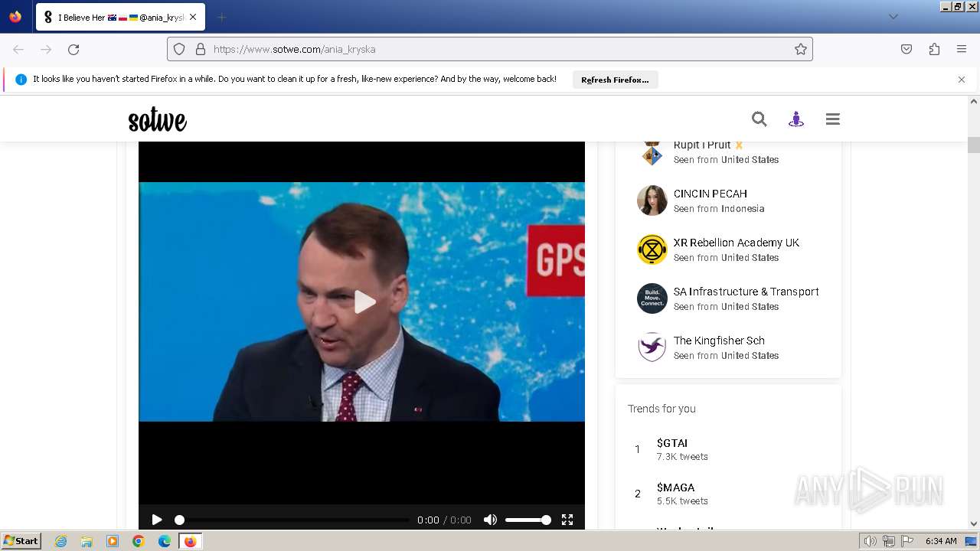Open the purple profile icon in header
This screenshot has width=980, height=551.
point(796,119)
